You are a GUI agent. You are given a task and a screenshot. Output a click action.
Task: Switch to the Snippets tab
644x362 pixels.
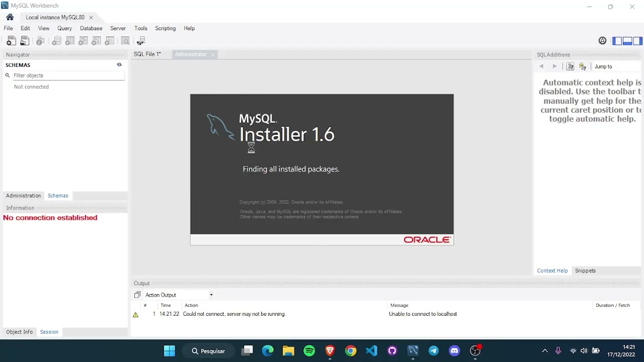pos(585,270)
